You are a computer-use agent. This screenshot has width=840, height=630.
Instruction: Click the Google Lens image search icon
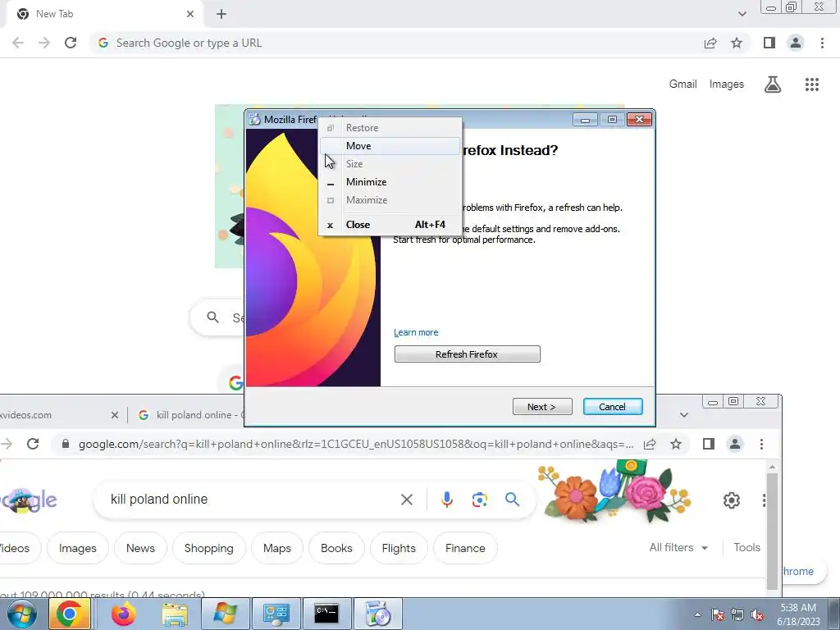[x=479, y=500]
